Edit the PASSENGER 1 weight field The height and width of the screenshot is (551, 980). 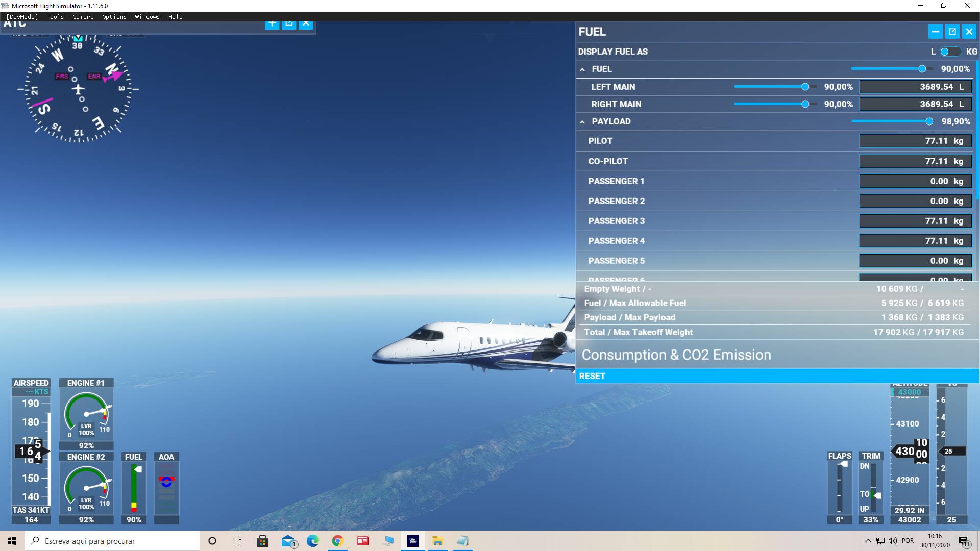point(915,181)
